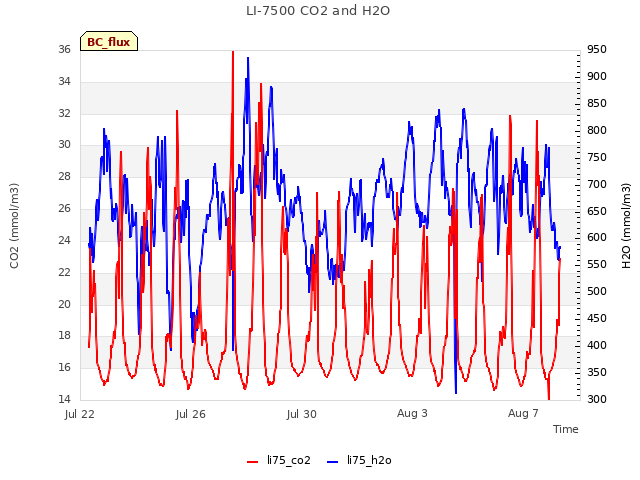Click the 14 value on CO2 axis
640x480 pixels.
64,399
